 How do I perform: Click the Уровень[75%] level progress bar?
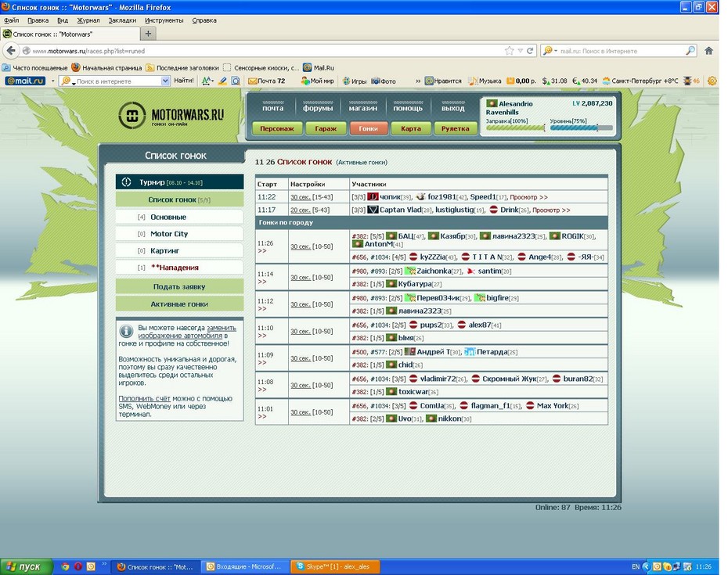[x=582, y=128]
